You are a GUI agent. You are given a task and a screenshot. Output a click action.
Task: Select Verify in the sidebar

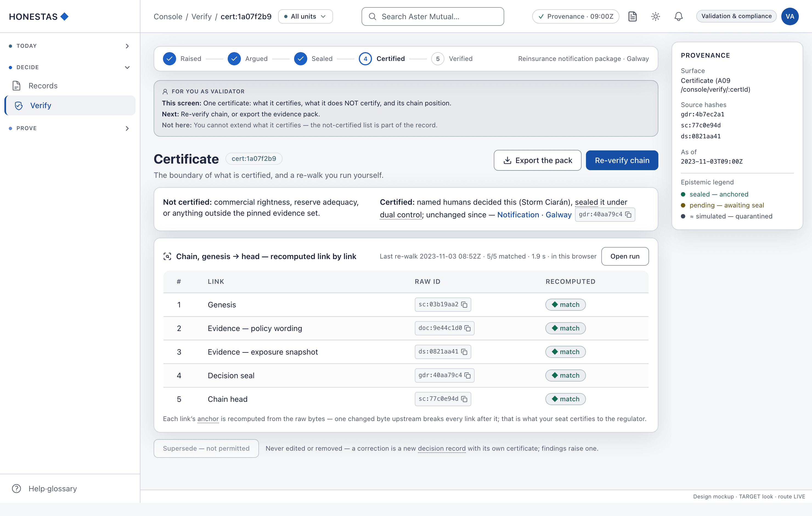coord(70,106)
